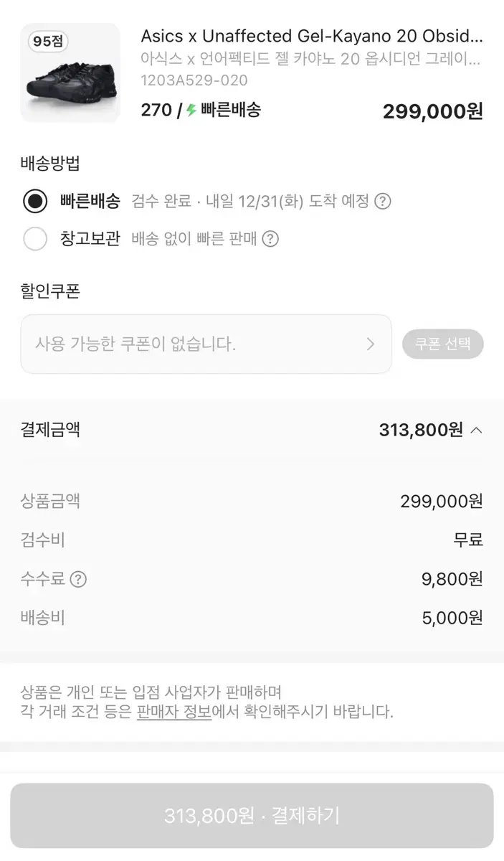
Task: Open the 판매자 정보 link
Action: [174, 712]
